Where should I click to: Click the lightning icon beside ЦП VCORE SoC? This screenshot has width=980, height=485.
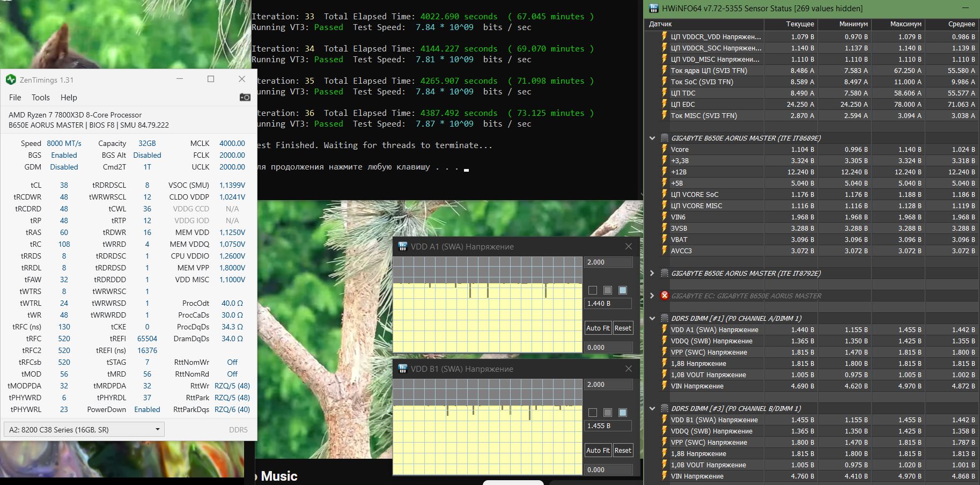[x=665, y=194]
